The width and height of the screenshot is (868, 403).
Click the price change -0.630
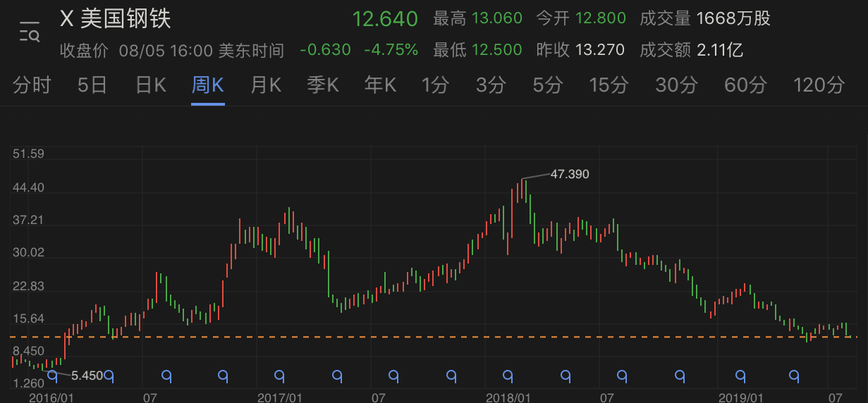click(325, 50)
